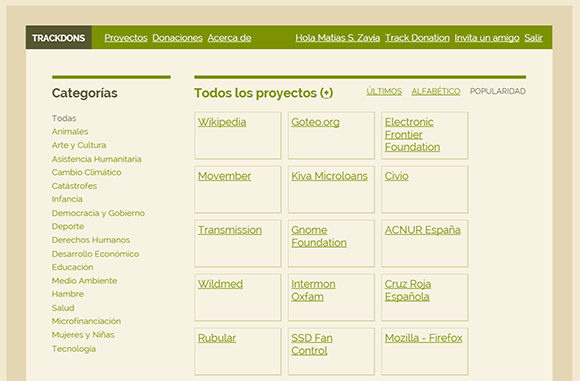The width and height of the screenshot is (580, 381).
Task: Filter by Medio Ambiente category
Action: click(84, 281)
